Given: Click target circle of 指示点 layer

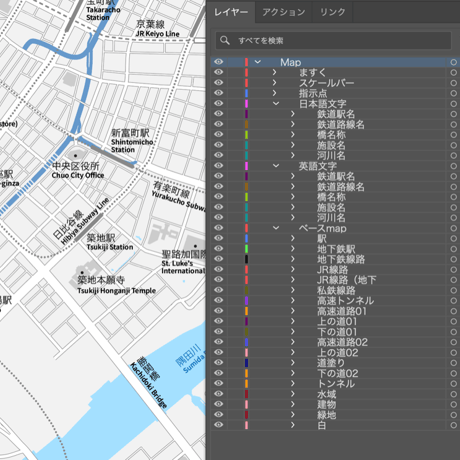Looking at the screenshot, I should click(x=453, y=93).
